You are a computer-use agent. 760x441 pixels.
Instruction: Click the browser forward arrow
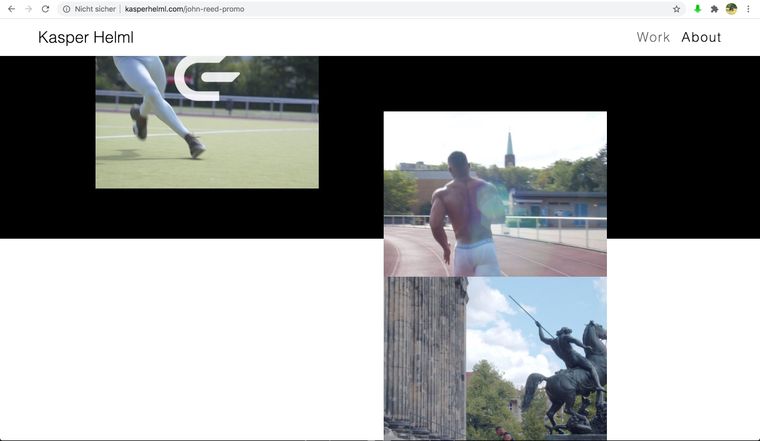tap(28, 9)
